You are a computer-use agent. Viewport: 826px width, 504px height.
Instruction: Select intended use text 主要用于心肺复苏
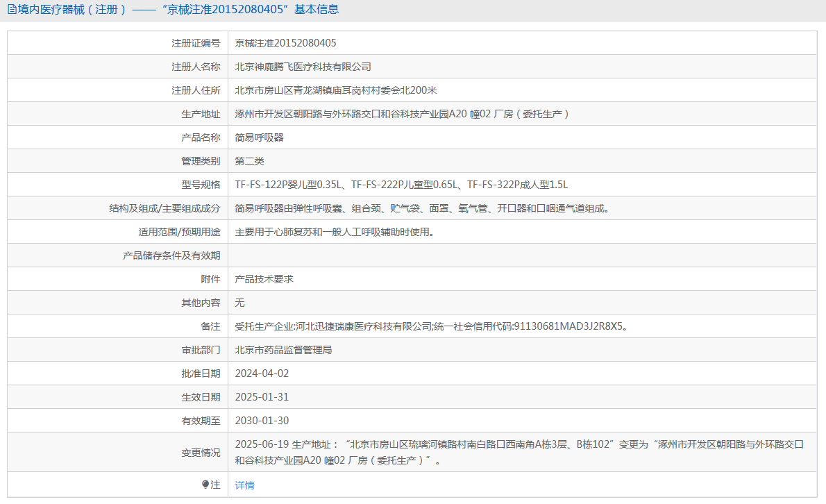[x=335, y=233]
